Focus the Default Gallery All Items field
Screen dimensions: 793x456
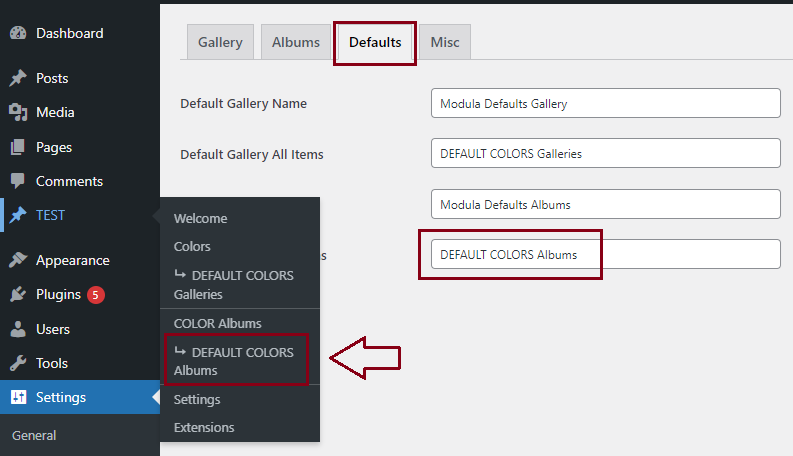point(605,154)
